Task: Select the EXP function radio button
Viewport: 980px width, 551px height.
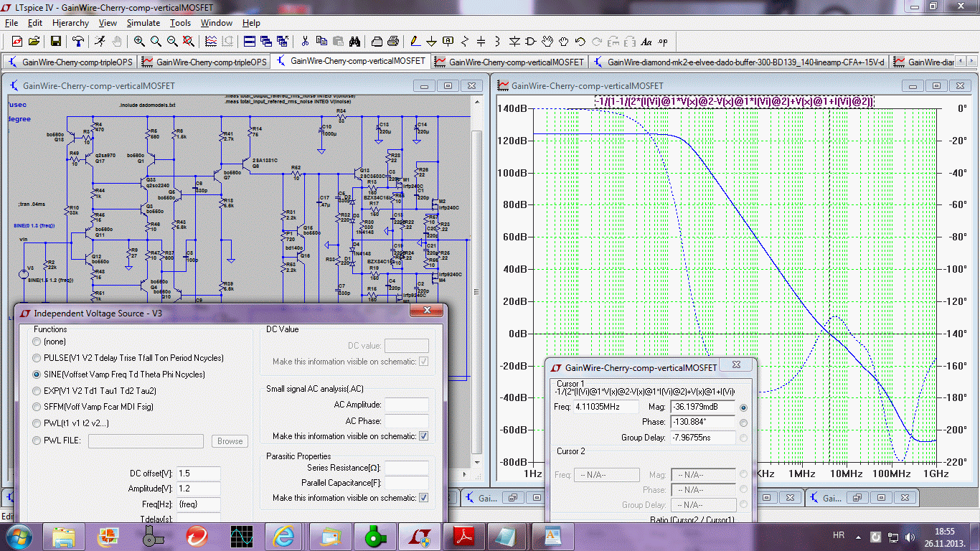Action: tap(37, 391)
